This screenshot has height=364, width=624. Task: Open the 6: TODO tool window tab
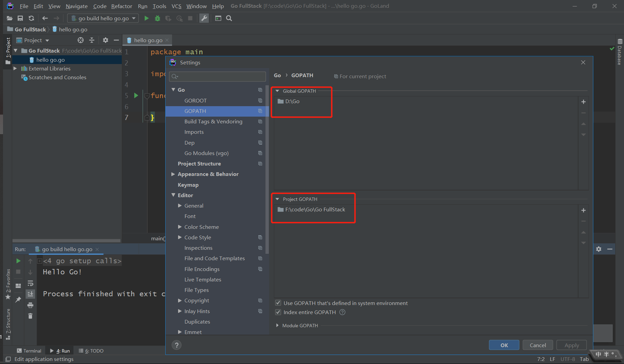[91, 351]
